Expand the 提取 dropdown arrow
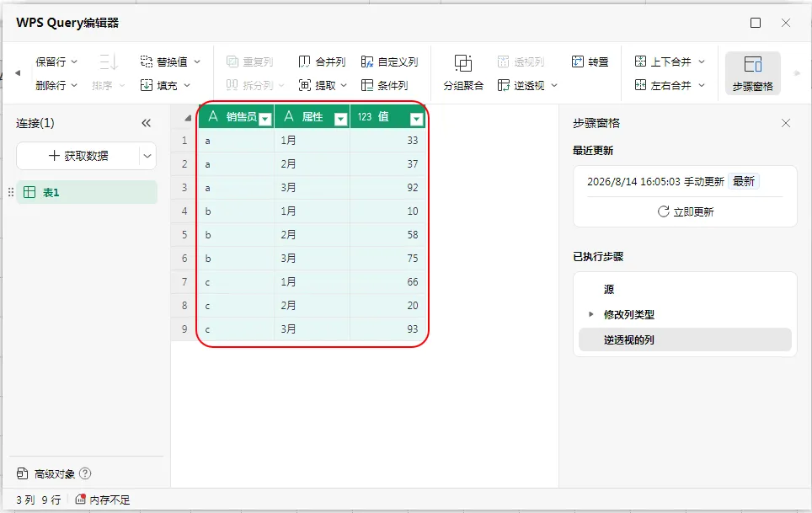 [x=344, y=85]
